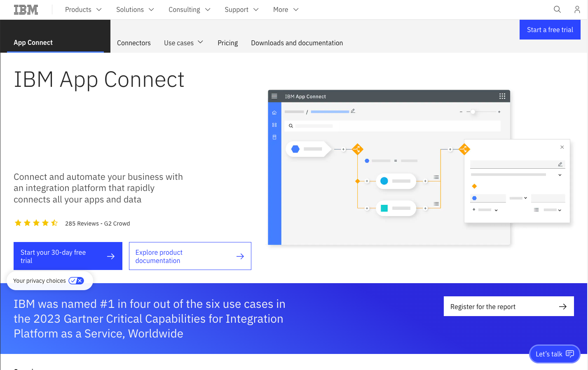Screen dimensions: 588x370
Task: Click the IBM App Connect heading
Action: [x=99, y=80]
